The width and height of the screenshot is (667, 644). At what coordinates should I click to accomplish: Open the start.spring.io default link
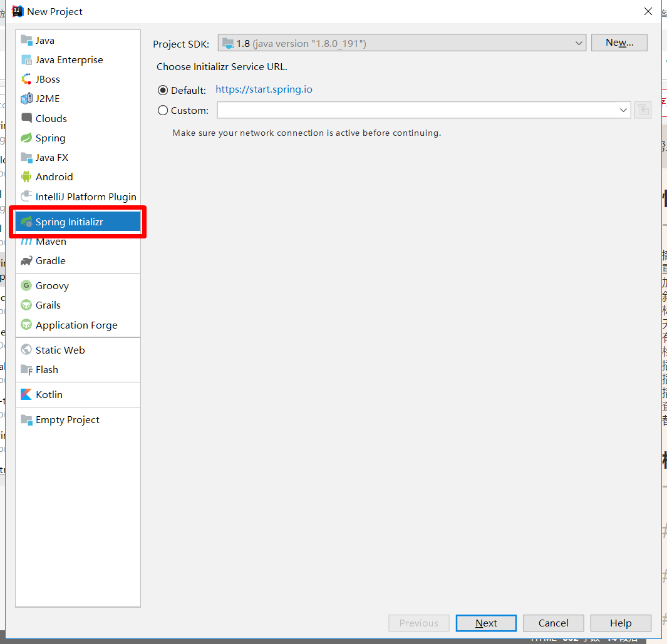click(264, 89)
